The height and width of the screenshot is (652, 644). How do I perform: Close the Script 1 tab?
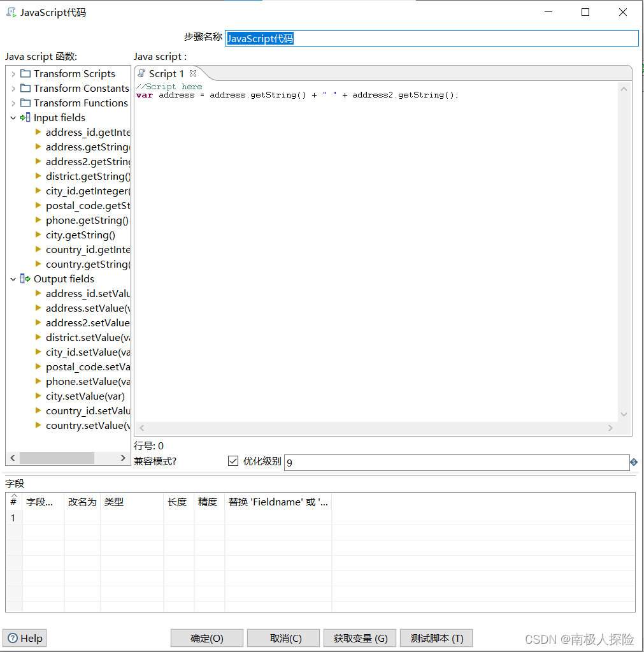coord(193,73)
